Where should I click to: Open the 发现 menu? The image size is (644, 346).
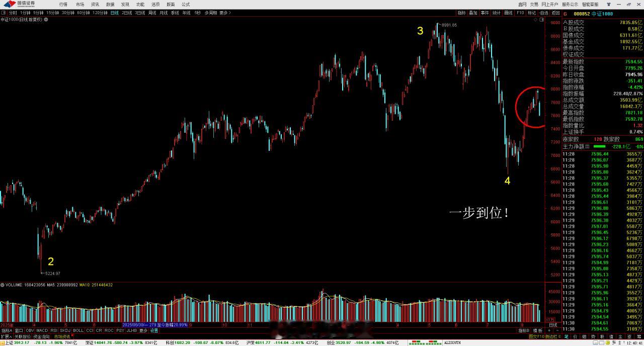[x=125, y=4]
